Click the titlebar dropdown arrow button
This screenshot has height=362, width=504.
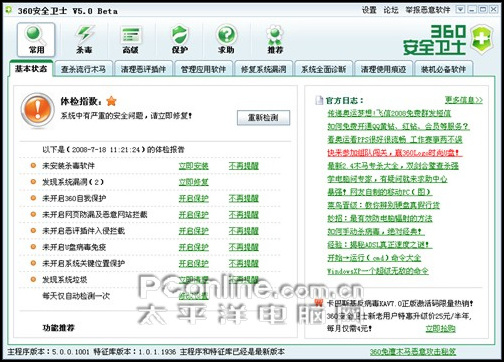(x=460, y=9)
